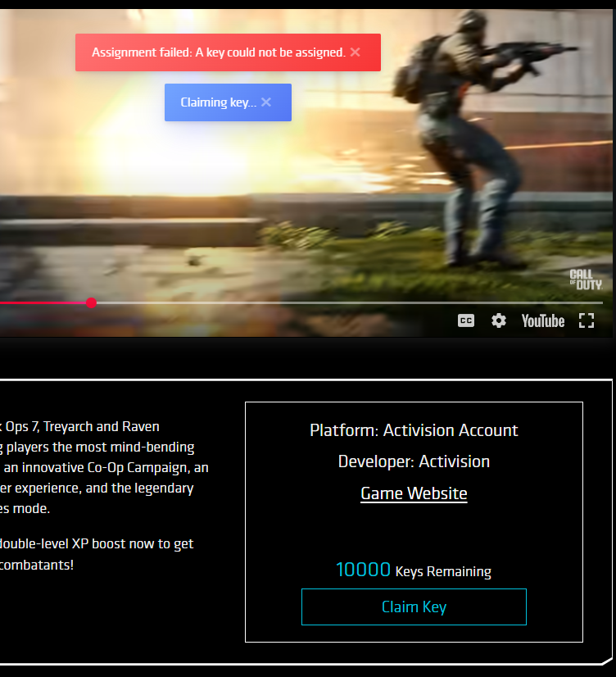Click the red video scrubber handle
Screen dimensions: 616x677
pos(91,303)
